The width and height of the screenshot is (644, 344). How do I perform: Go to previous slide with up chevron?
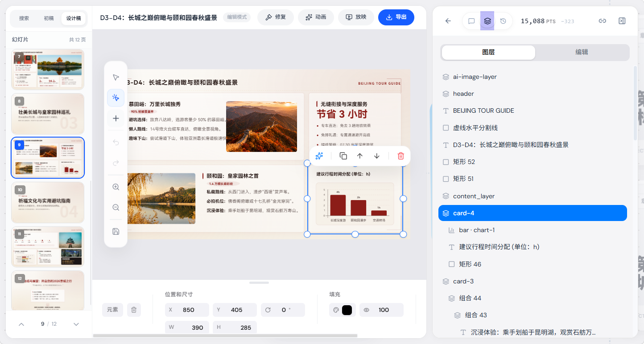pyautogui.click(x=21, y=324)
